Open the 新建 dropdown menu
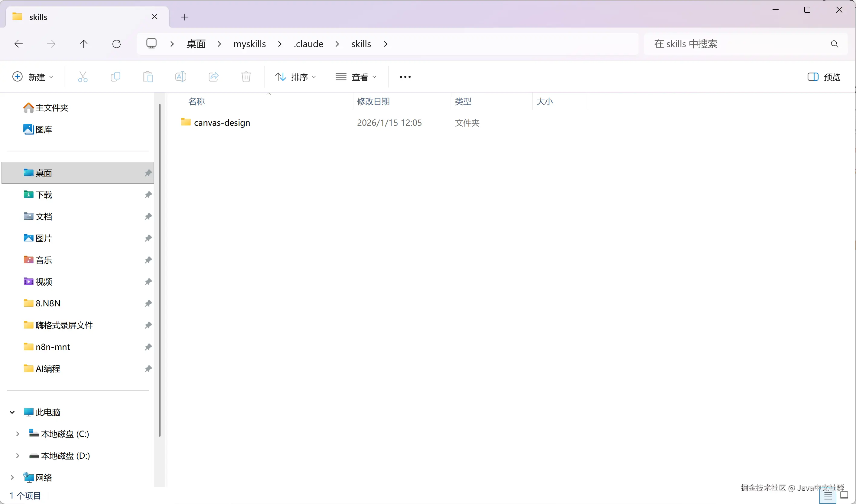856x504 pixels. [x=33, y=77]
